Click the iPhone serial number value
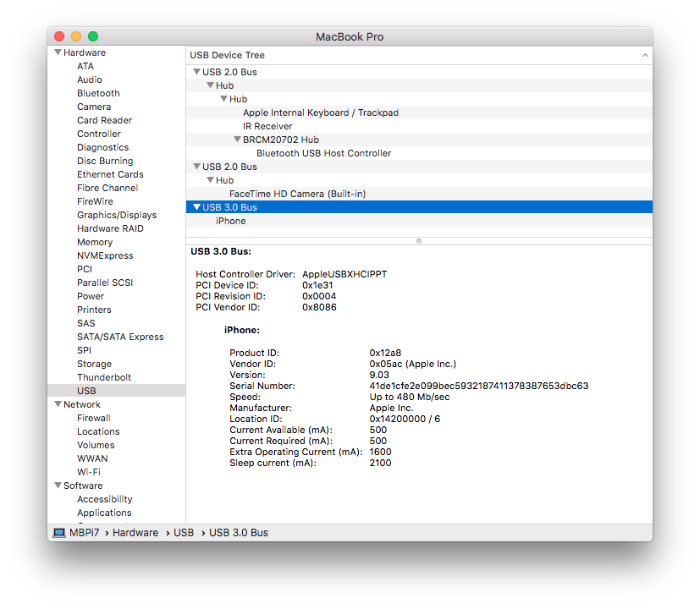The image size is (700, 609). pos(478,386)
